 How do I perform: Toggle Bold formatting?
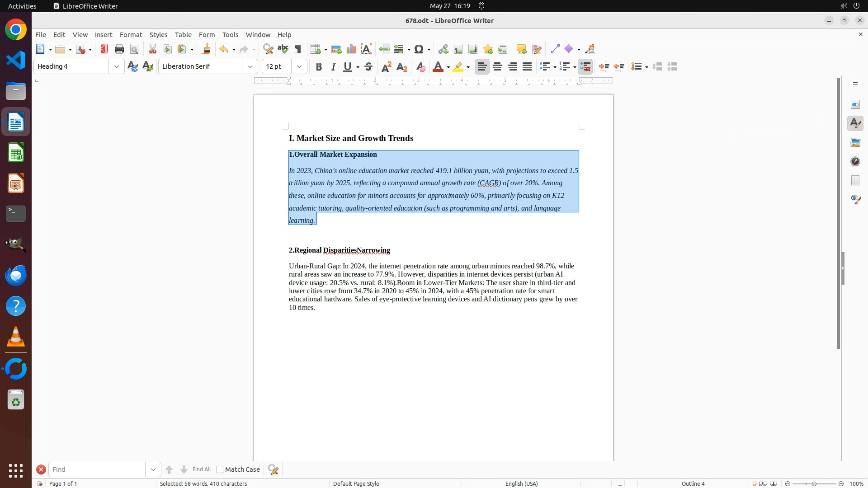point(319,67)
